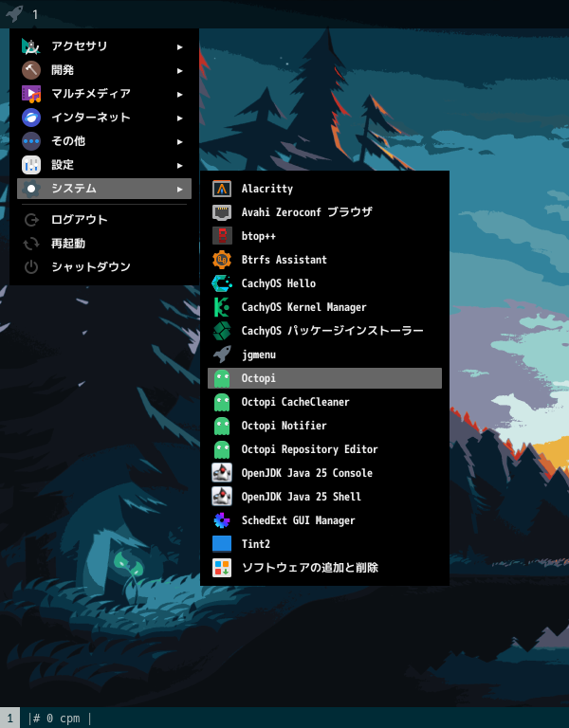569x728 pixels.
Task: Click the Octopi CacheCleaner ghost icon
Action: coord(222,402)
